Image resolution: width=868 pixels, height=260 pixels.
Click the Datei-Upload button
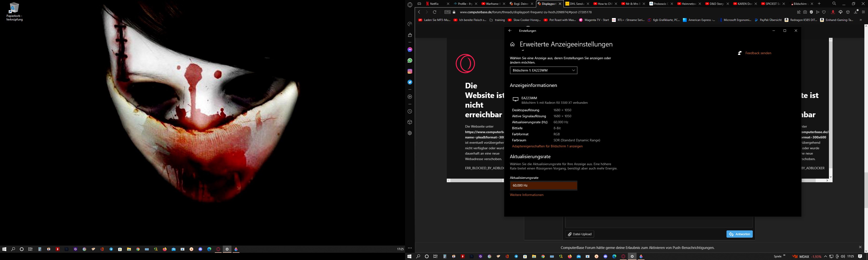(579, 234)
